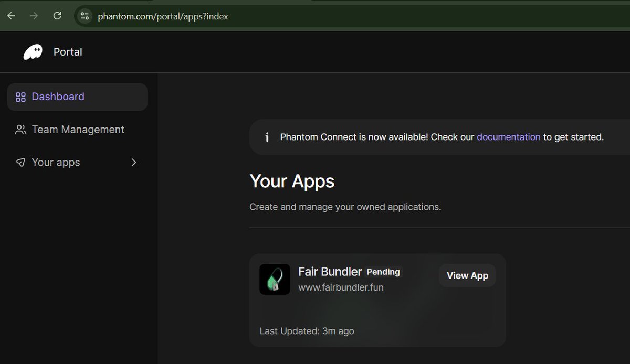Click the Portal title text
Viewport: 630px width, 364px height.
(x=68, y=52)
